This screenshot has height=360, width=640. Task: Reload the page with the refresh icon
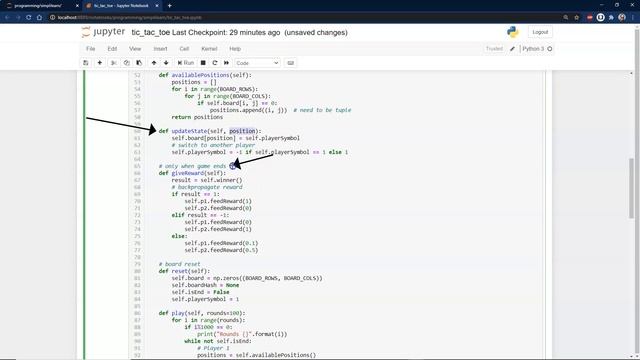pyautogui.click(x=29, y=18)
